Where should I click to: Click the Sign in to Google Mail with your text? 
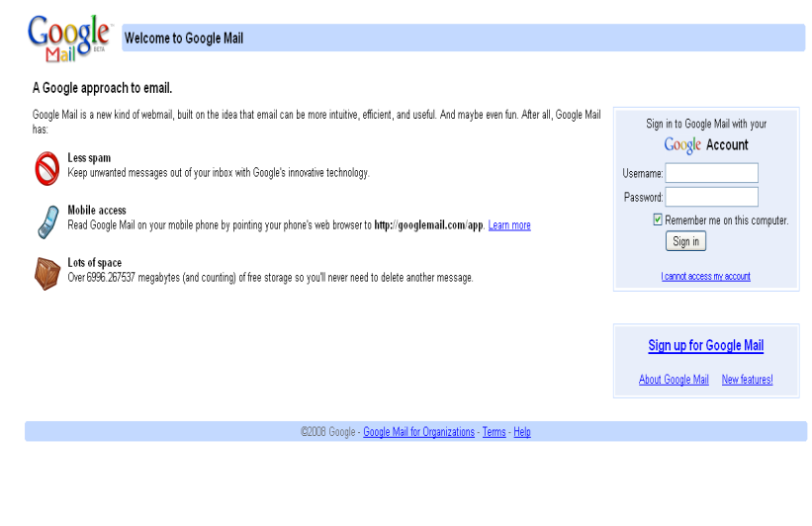pos(706,124)
